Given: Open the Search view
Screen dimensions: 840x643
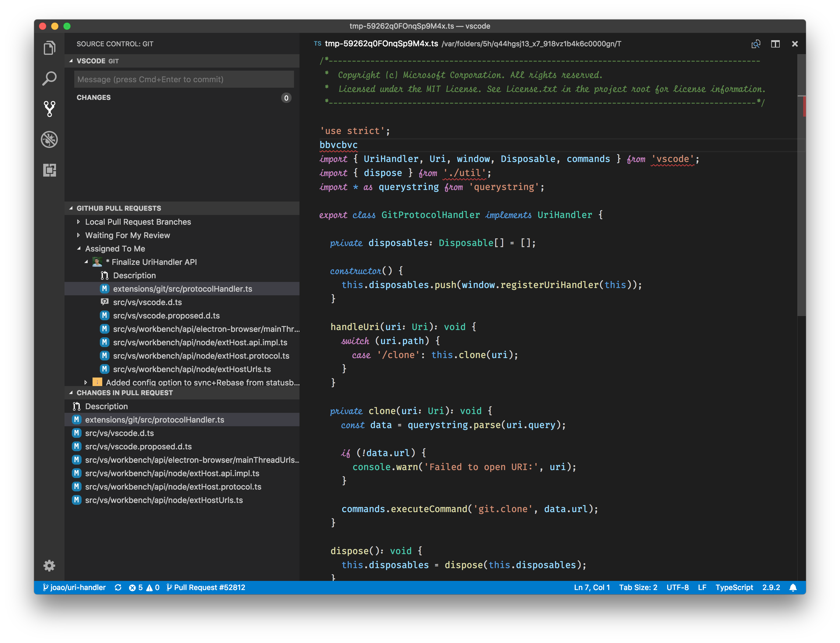Looking at the screenshot, I should (49, 78).
